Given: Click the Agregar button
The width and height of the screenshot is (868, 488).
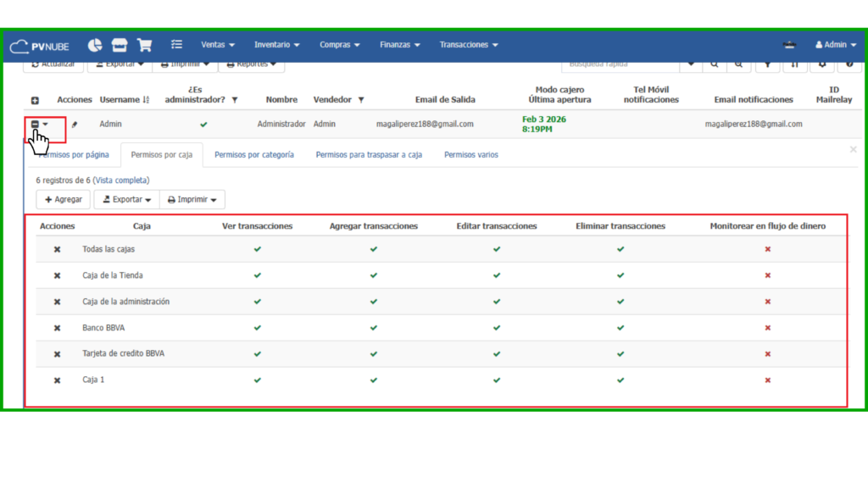Looking at the screenshot, I should (x=64, y=200).
